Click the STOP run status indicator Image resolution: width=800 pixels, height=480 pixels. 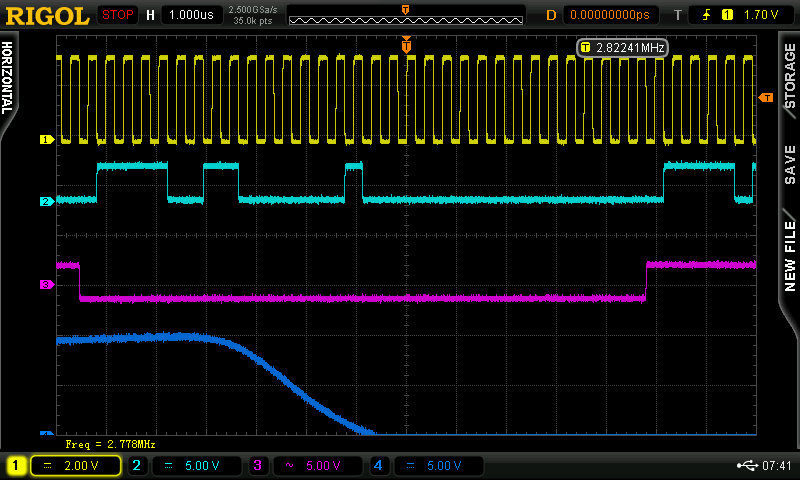pyautogui.click(x=117, y=15)
